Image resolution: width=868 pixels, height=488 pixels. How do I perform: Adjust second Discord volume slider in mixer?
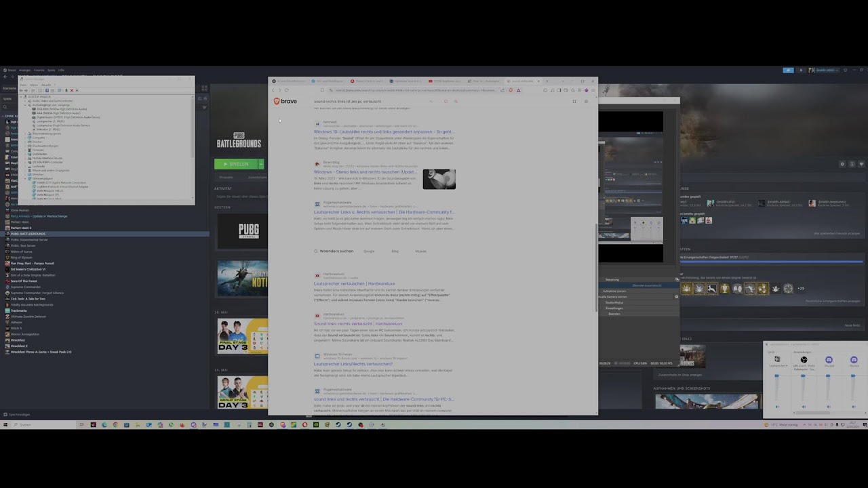coord(853,376)
